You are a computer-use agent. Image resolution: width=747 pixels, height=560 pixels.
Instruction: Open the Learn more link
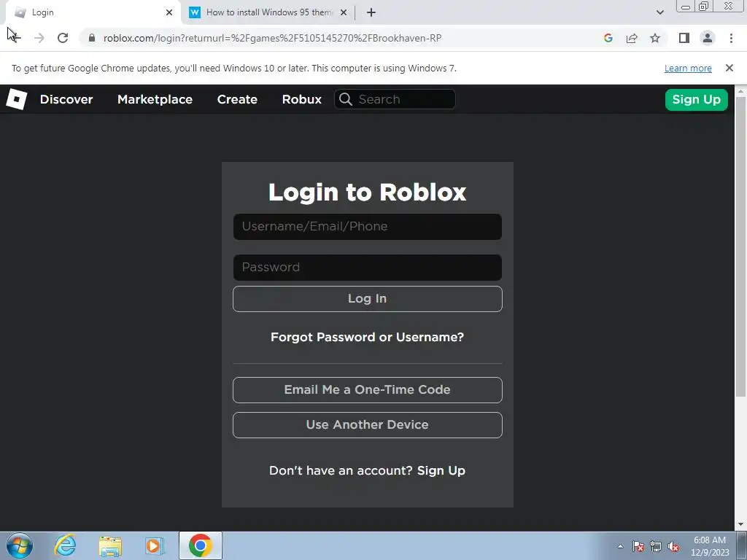point(688,68)
